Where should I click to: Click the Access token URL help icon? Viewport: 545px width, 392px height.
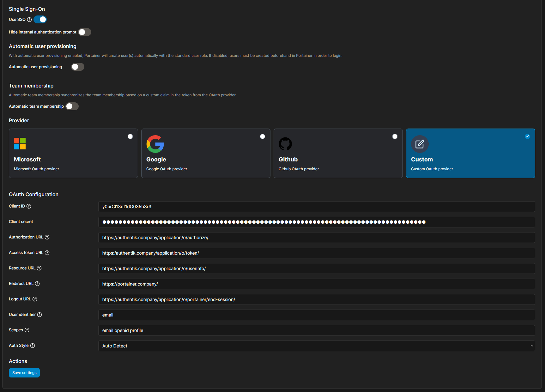click(47, 253)
